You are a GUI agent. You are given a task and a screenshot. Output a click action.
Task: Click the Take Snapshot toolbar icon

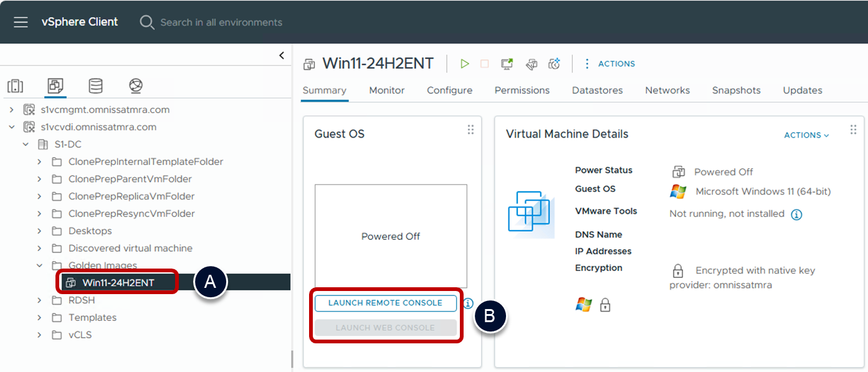pos(554,64)
